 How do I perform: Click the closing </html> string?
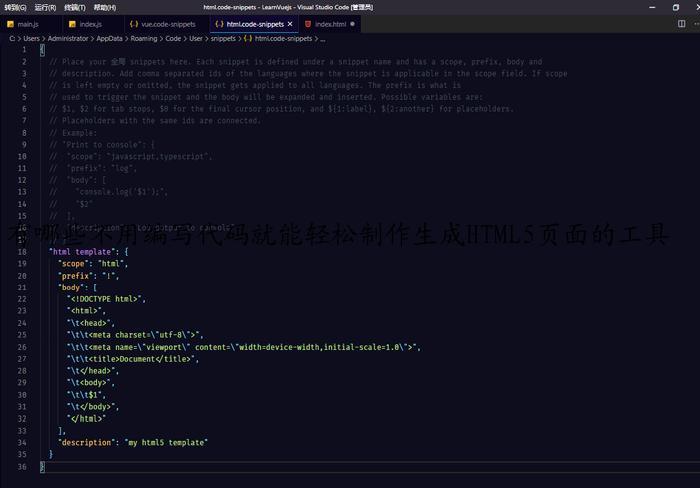coord(87,419)
